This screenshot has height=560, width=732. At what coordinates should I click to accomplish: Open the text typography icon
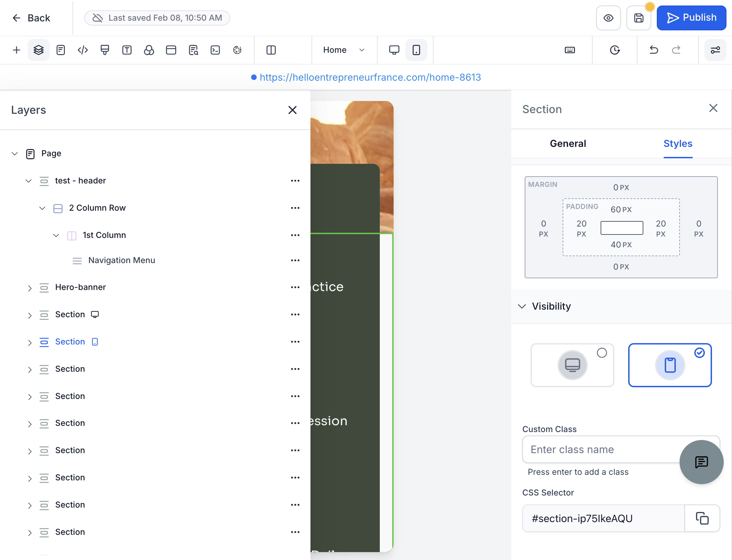(x=127, y=50)
